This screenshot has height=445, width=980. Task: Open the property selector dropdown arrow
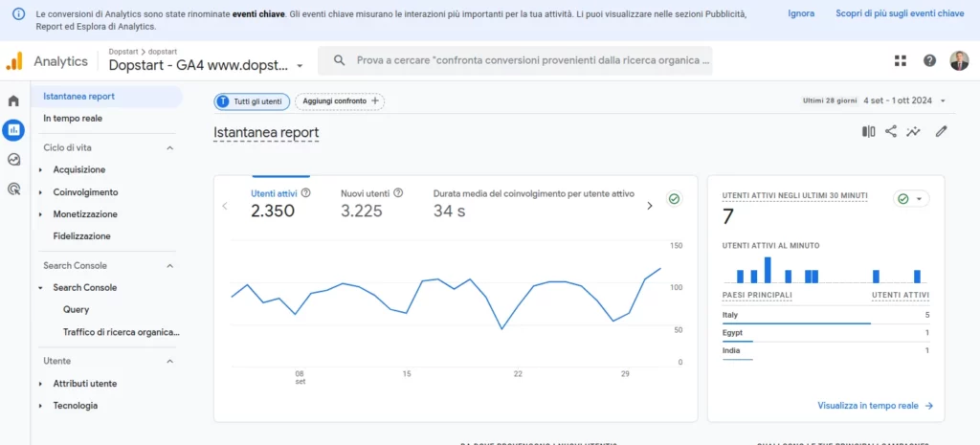(x=300, y=66)
